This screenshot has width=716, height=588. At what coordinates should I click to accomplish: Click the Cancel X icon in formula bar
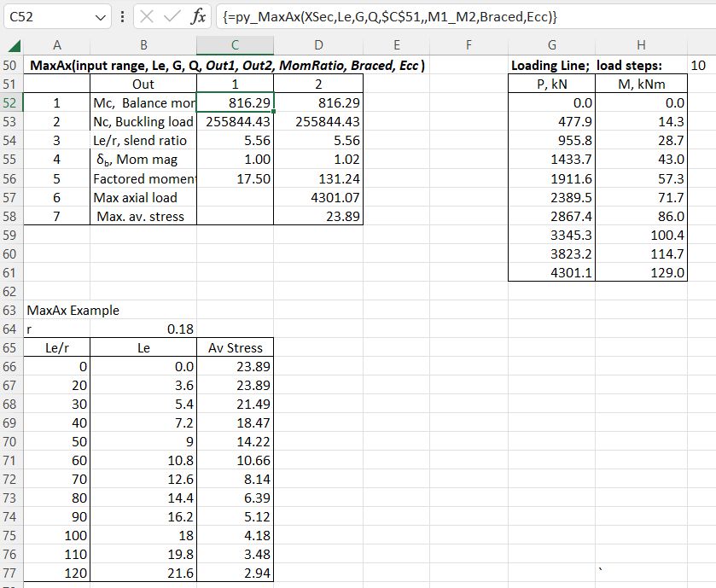(x=146, y=16)
